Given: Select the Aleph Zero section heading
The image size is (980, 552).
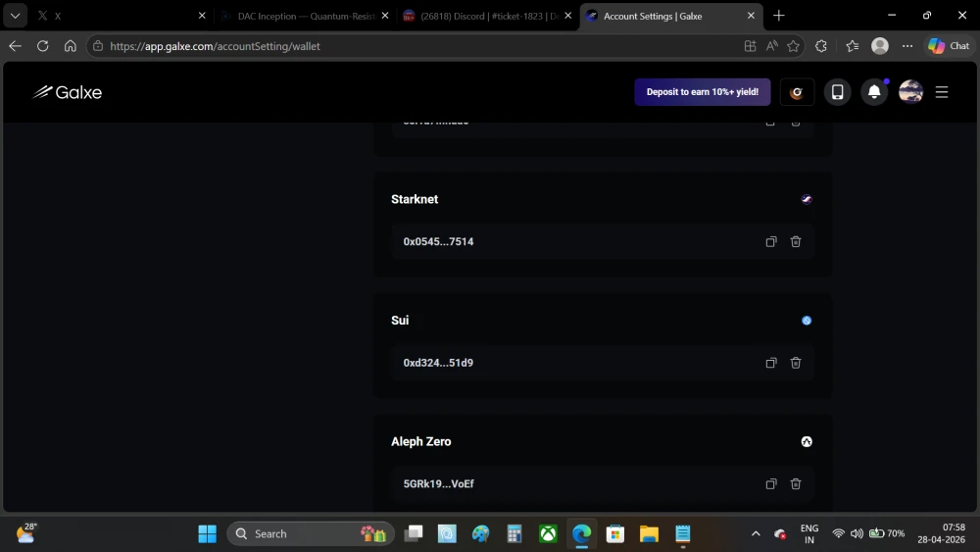Looking at the screenshot, I should [x=421, y=442].
